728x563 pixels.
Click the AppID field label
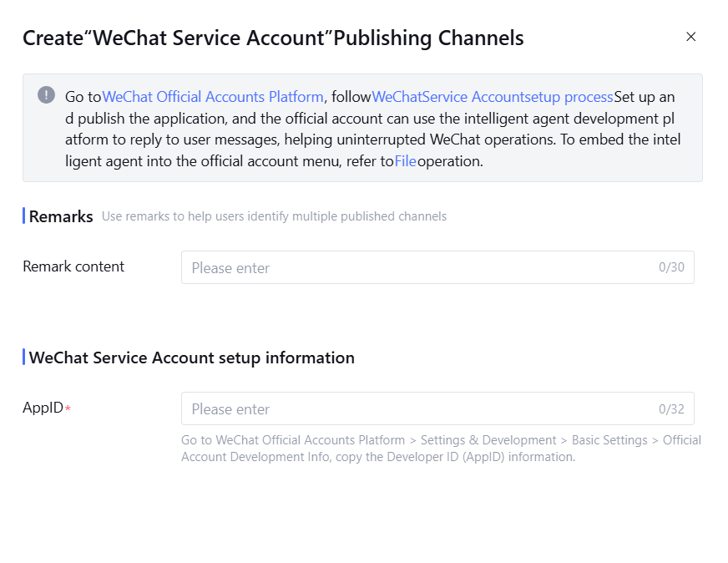(43, 408)
